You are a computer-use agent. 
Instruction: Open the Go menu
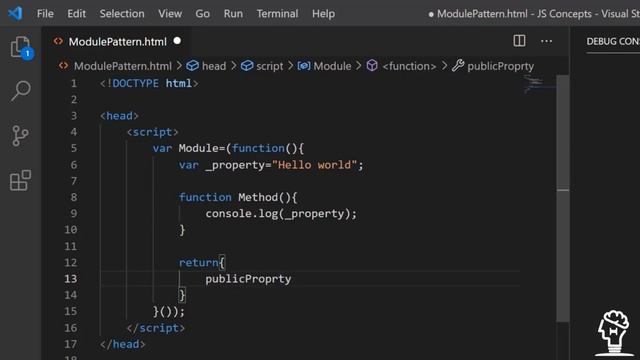pos(202,14)
